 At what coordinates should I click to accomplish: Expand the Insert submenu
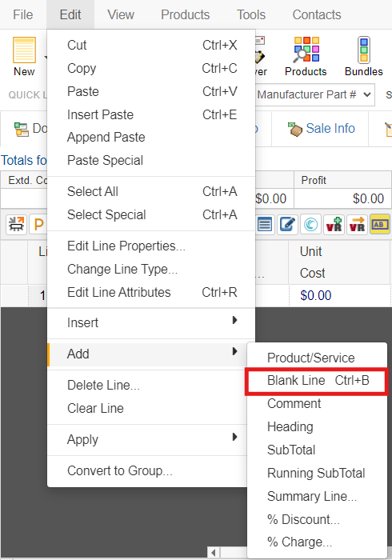(x=151, y=322)
